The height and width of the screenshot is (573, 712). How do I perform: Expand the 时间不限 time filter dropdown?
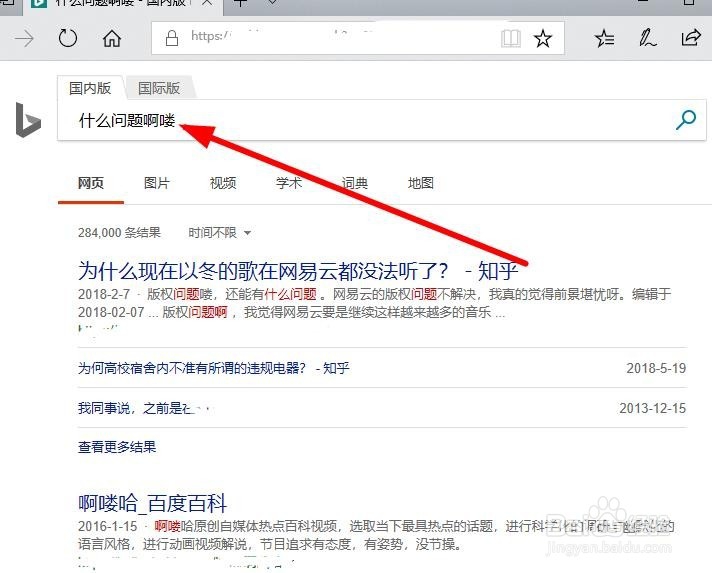220,233
